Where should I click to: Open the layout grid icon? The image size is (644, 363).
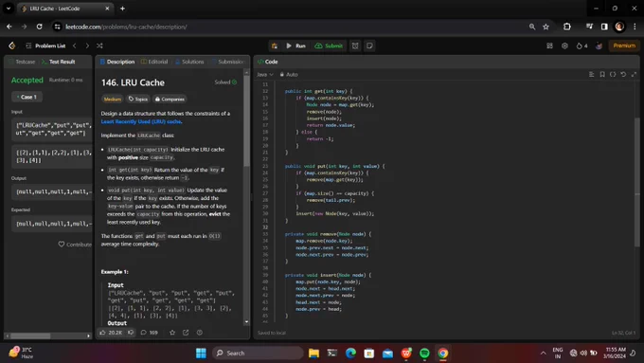pyautogui.click(x=549, y=45)
